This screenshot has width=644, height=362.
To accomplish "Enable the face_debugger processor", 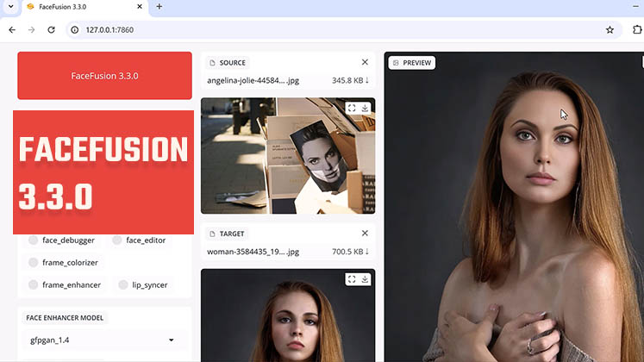I will (34, 240).
